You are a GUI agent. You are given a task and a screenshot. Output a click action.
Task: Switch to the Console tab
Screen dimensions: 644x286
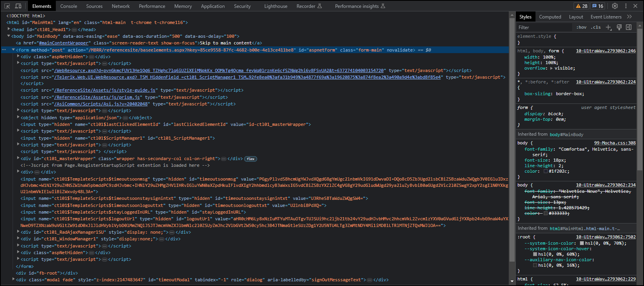[69, 6]
